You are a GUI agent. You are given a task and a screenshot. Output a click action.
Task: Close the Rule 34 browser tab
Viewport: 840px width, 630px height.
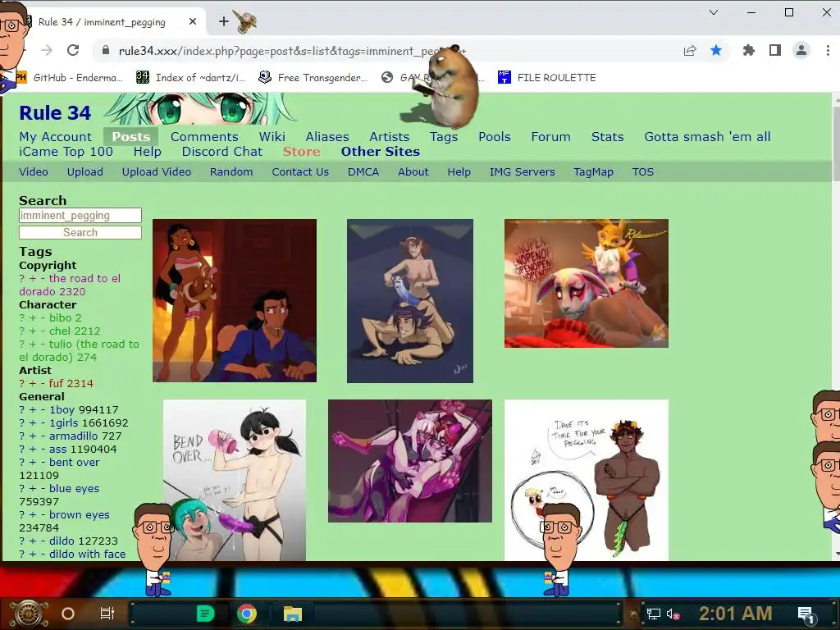point(193,21)
